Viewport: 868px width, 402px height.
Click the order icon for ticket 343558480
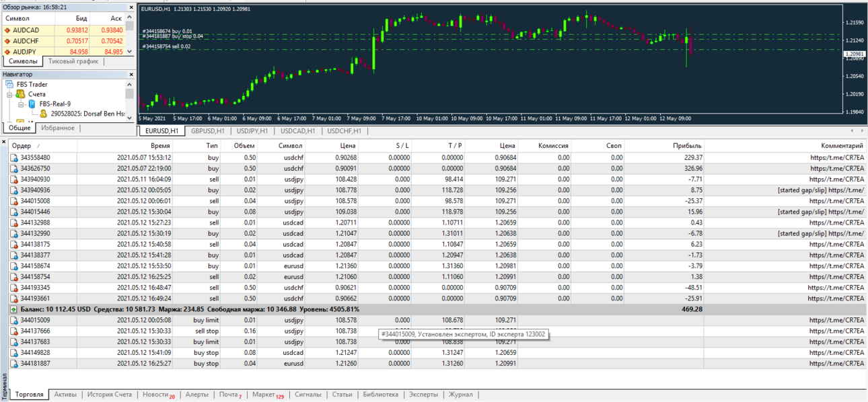15,158
